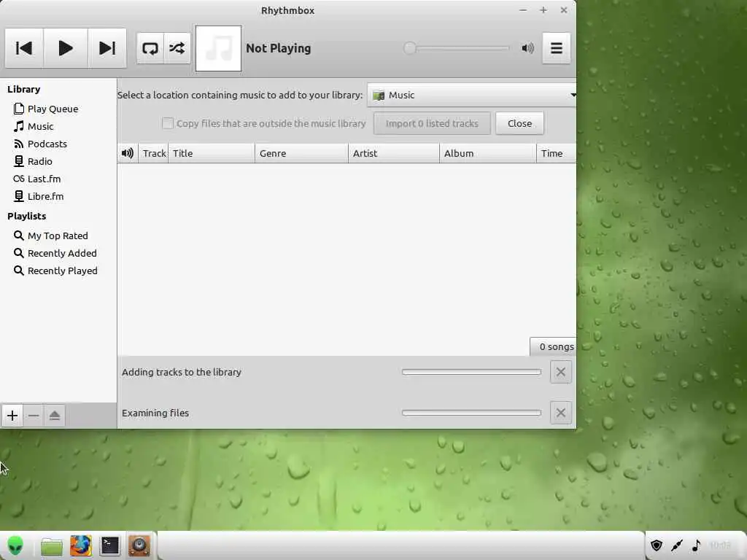Sort tracks by the Genre column
Screen dimensions: 747x560
point(301,153)
